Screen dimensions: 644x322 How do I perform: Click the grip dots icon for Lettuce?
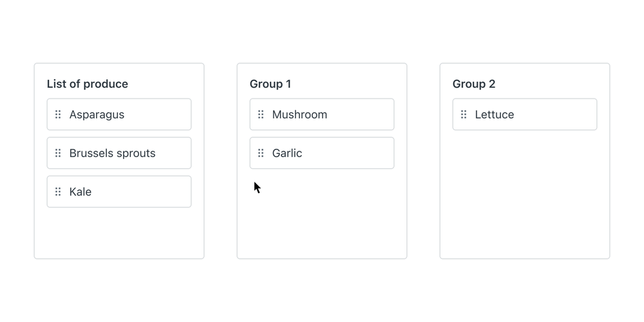tap(464, 115)
